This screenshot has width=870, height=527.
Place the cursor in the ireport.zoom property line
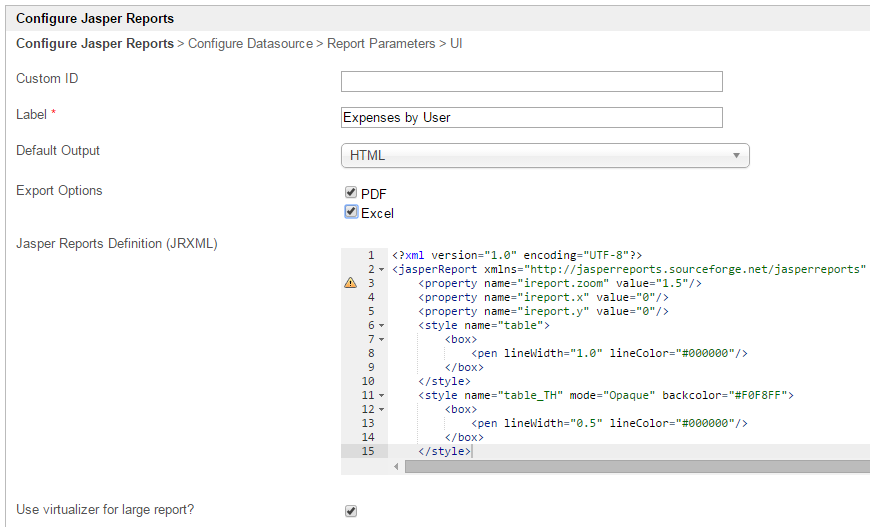coord(560,283)
